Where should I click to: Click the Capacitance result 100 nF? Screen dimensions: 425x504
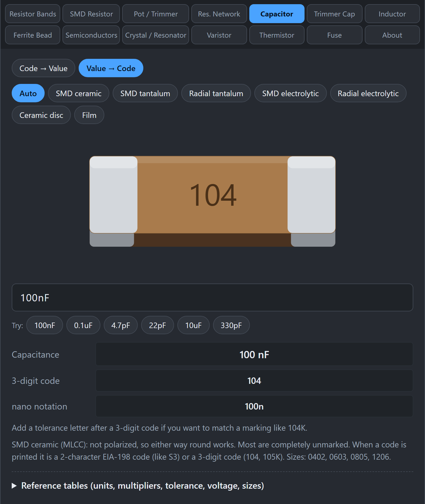coord(254,354)
